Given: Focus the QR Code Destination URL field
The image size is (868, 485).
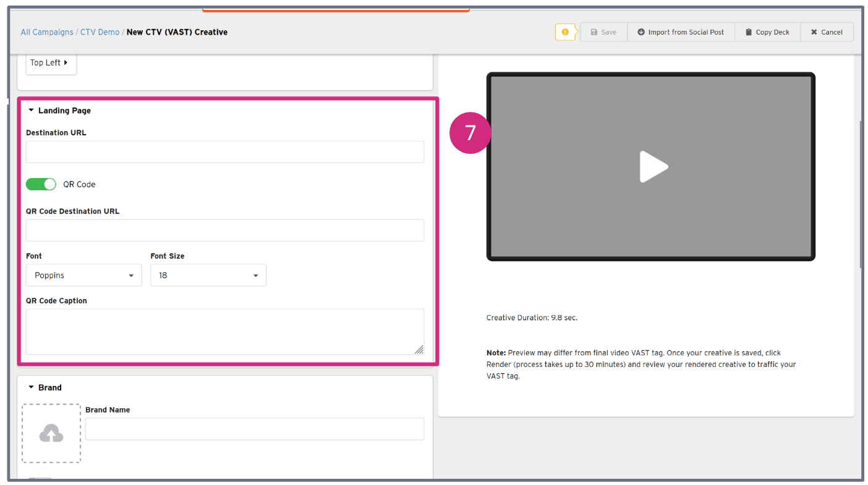Looking at the screenshot, I should [x=225, y=230].
